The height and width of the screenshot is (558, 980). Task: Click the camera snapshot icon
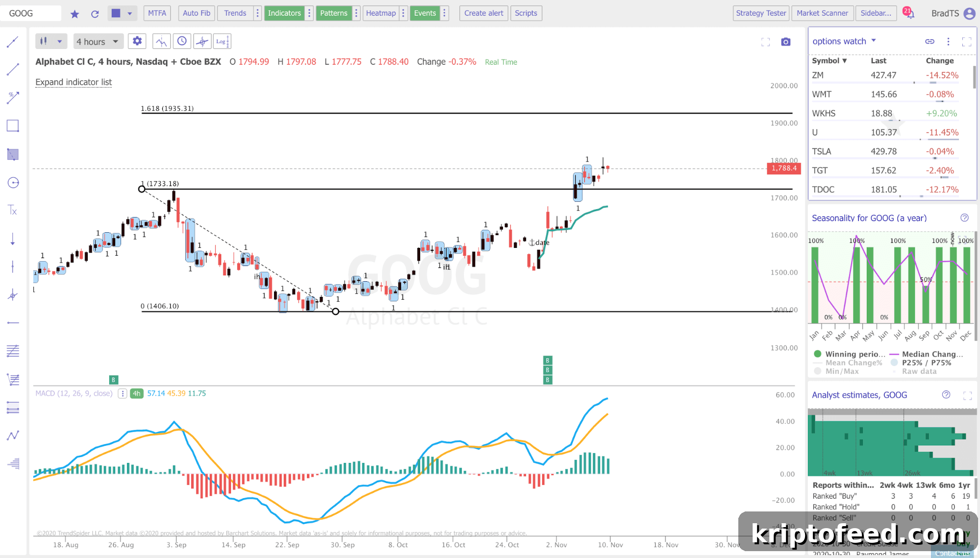tap(786, 42)
